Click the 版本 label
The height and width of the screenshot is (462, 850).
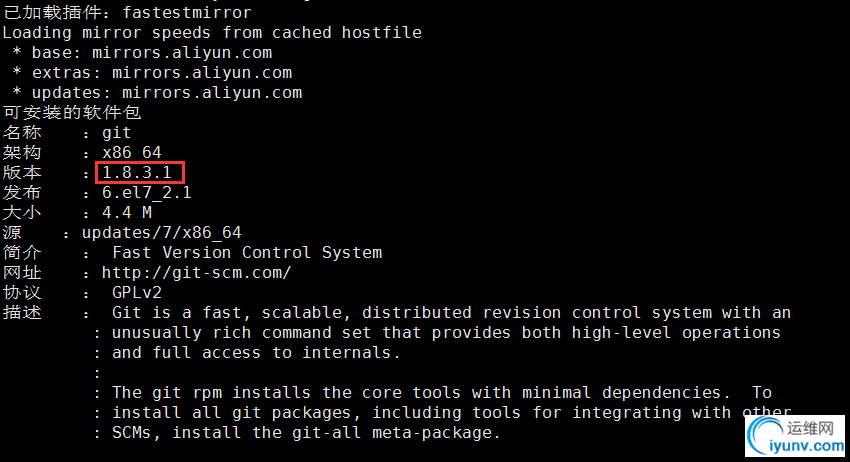22,172
